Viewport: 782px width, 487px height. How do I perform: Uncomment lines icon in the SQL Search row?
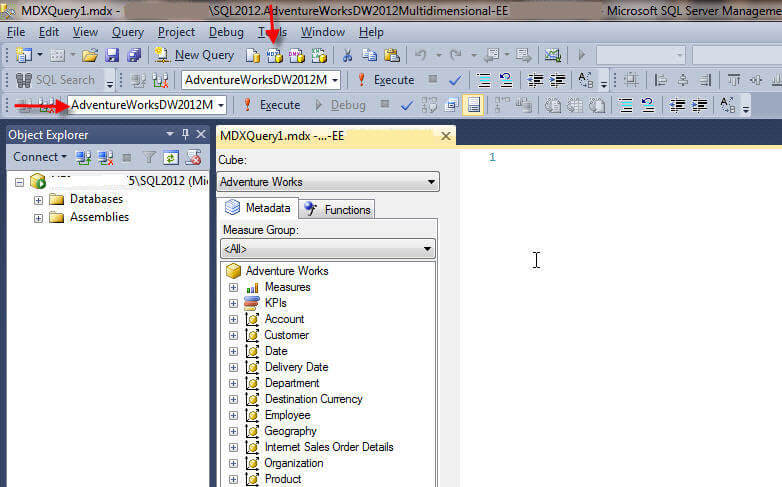(x=506, y=80)
